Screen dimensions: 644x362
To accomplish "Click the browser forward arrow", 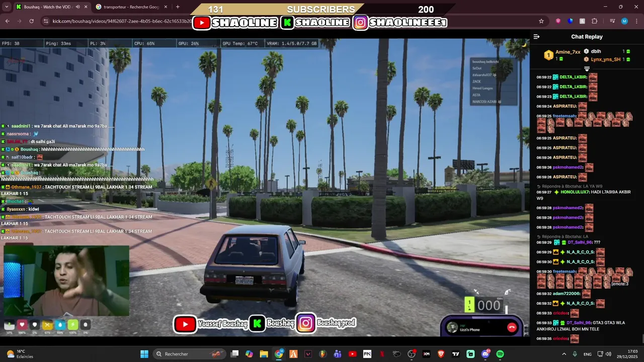I will (19, 21).
